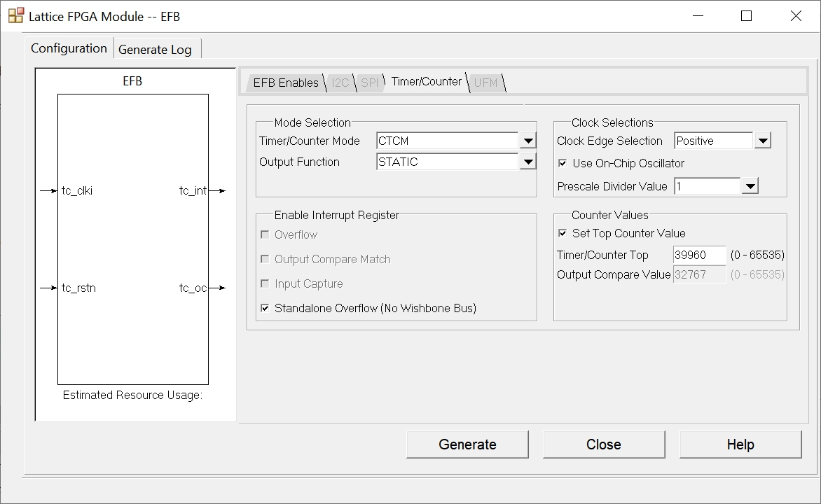Click the tc_int output pin label
821x504 pixels.
(193, 191)
